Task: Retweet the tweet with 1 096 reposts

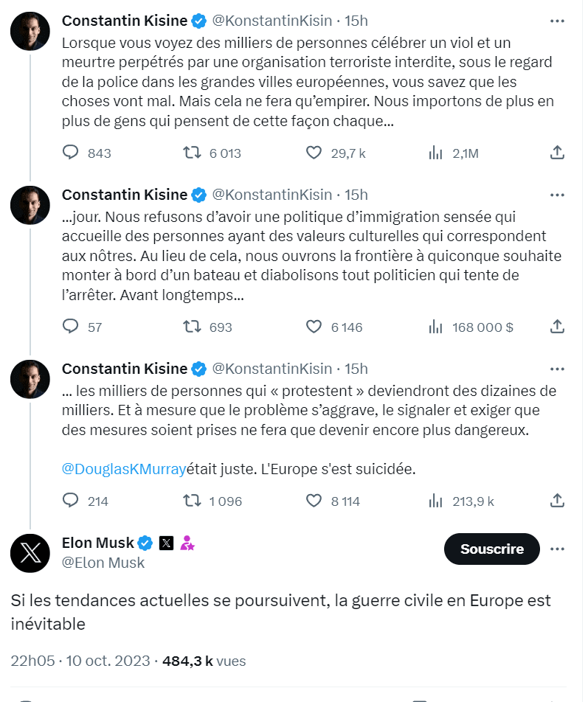Action: [x=192, y=501]
